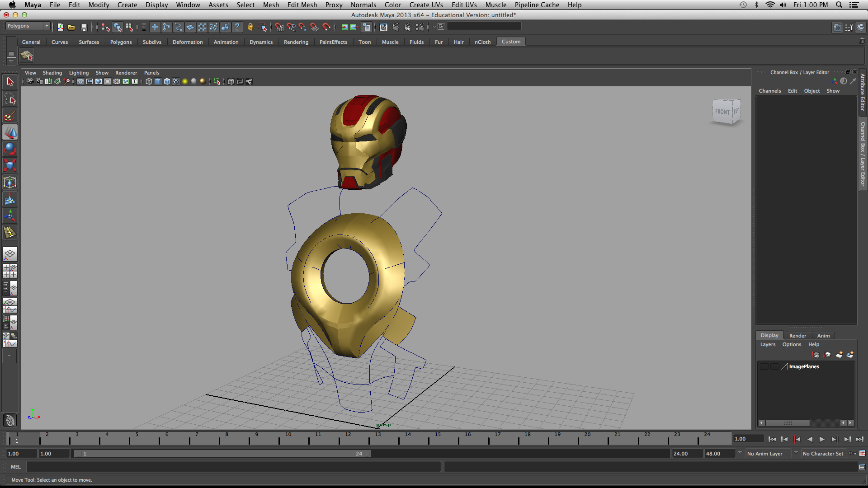Open the Channels menu in Channel Box
This screenshot has width=868, height=488.
coord(769,91)
